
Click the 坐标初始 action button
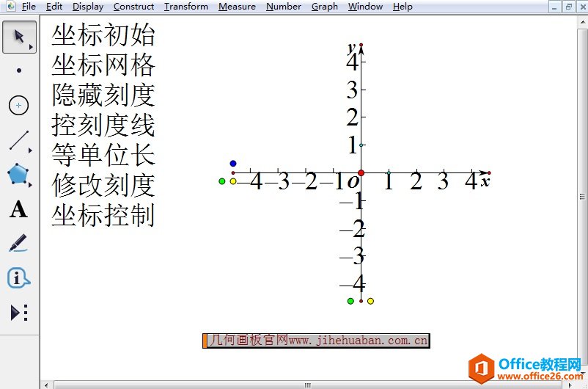click(x=103, y=35)
